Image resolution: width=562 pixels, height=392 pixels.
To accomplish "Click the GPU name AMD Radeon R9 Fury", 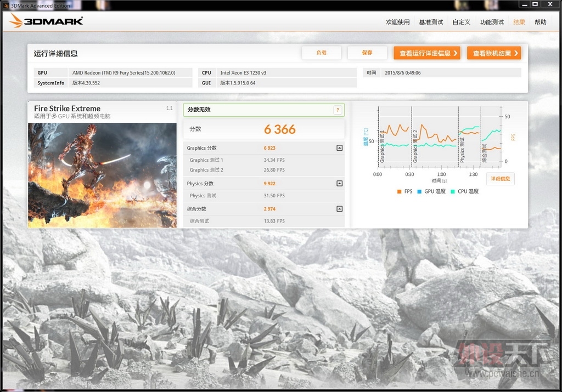I will (x=123, y=73).
